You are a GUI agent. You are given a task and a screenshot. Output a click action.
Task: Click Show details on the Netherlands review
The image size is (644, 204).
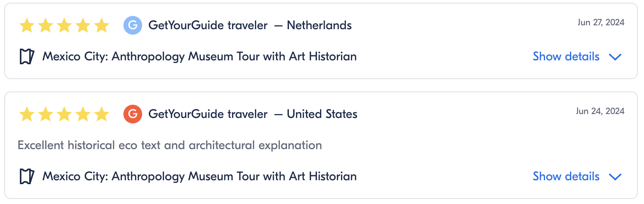566,57
